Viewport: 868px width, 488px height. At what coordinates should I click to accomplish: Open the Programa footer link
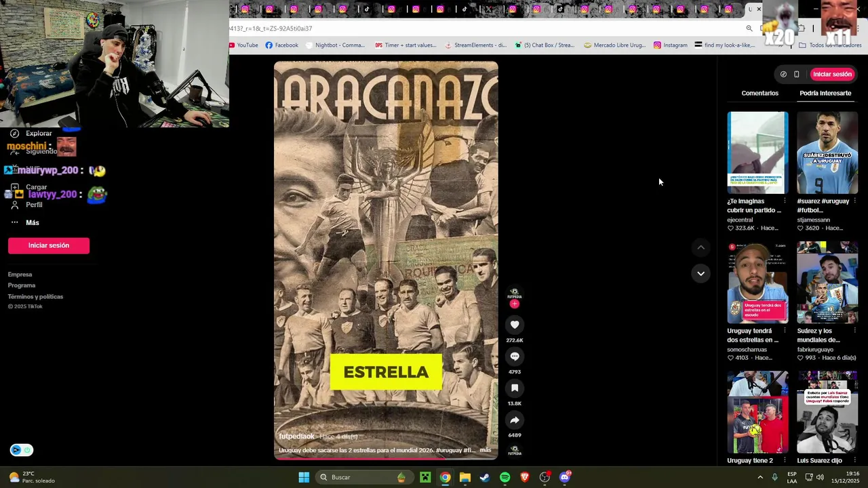[22, 285]
